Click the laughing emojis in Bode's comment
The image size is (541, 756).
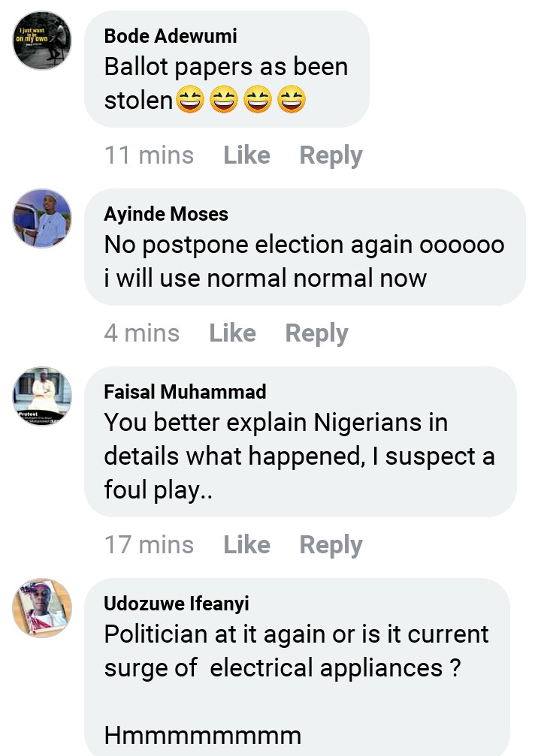[x=240, y=100]
